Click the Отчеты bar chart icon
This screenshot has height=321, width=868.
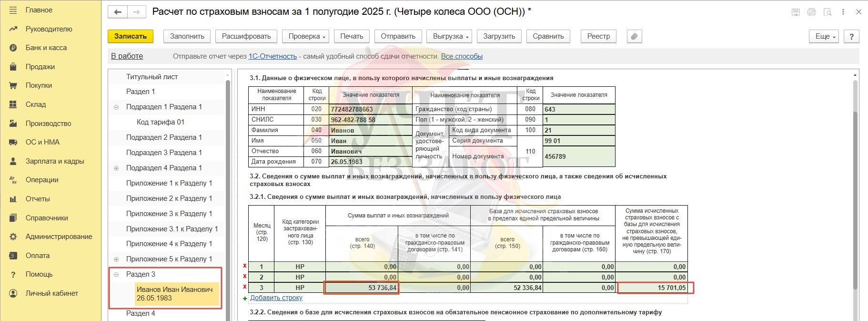point(13,199)
